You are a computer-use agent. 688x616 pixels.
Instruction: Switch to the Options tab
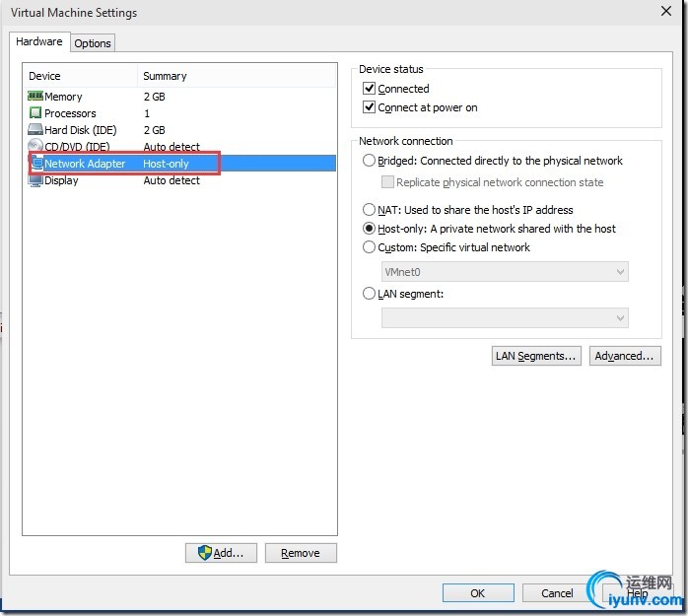[x=93, y=43]
